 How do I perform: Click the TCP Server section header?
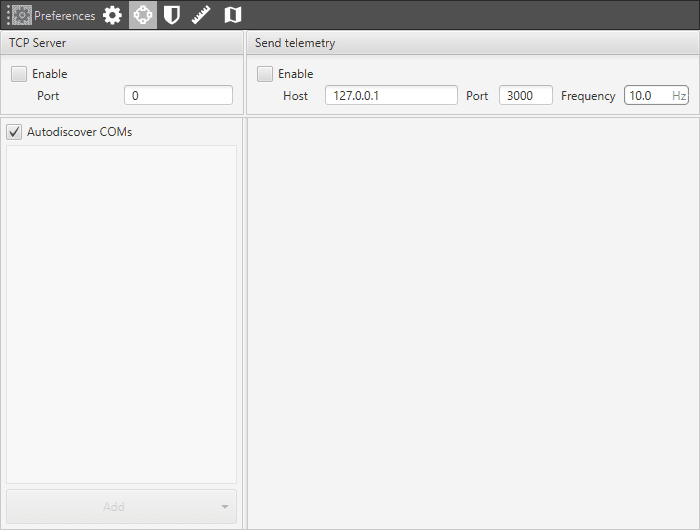coord(122,43)
